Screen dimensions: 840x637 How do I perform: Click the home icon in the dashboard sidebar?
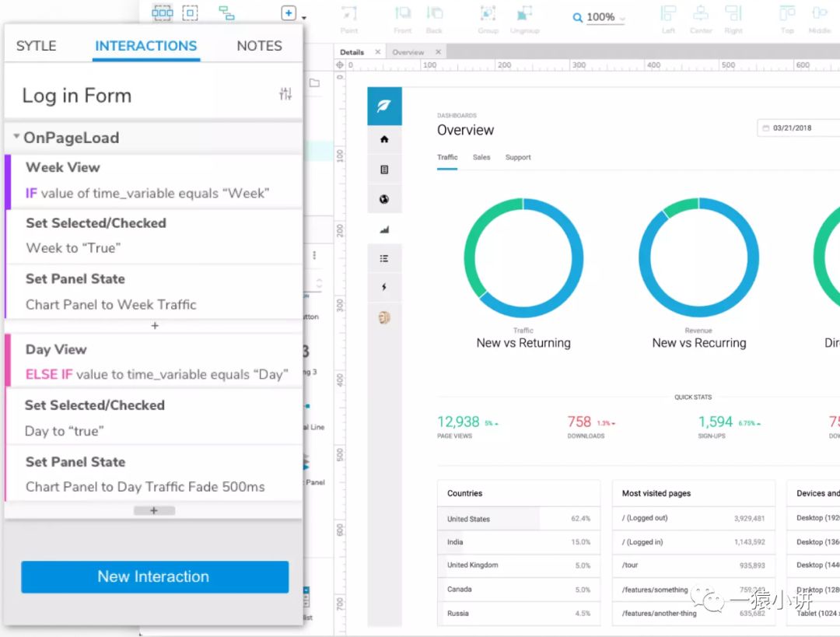[384, 140]
